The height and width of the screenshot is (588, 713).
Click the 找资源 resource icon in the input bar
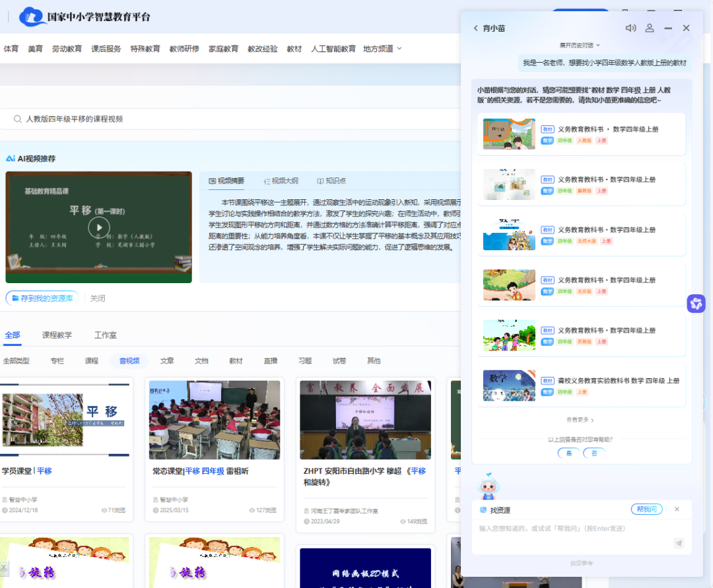click(x=484, y=509)
